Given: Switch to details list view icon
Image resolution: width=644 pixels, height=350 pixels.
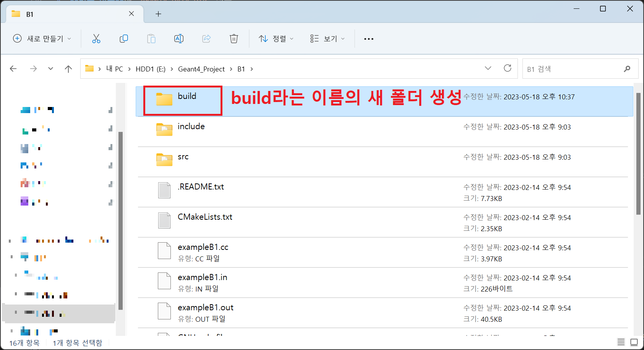Looking at the screenshot, I should coord(621,342).
